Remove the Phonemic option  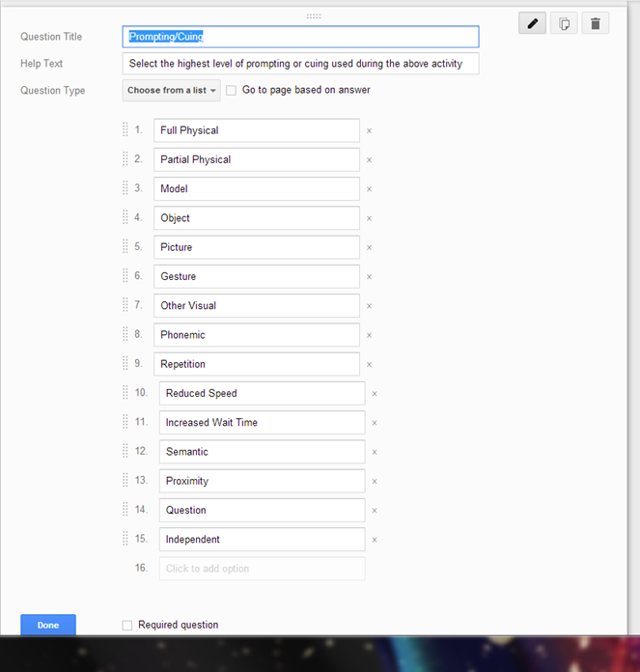click(369, 335)
